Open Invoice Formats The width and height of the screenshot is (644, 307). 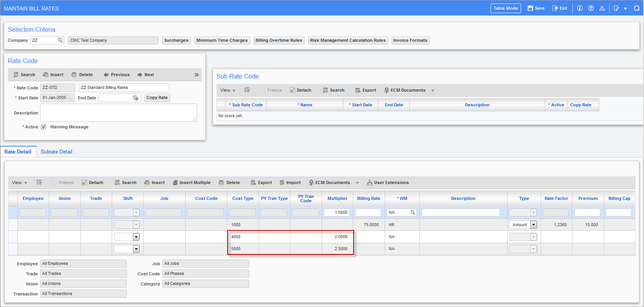[410, 40]
